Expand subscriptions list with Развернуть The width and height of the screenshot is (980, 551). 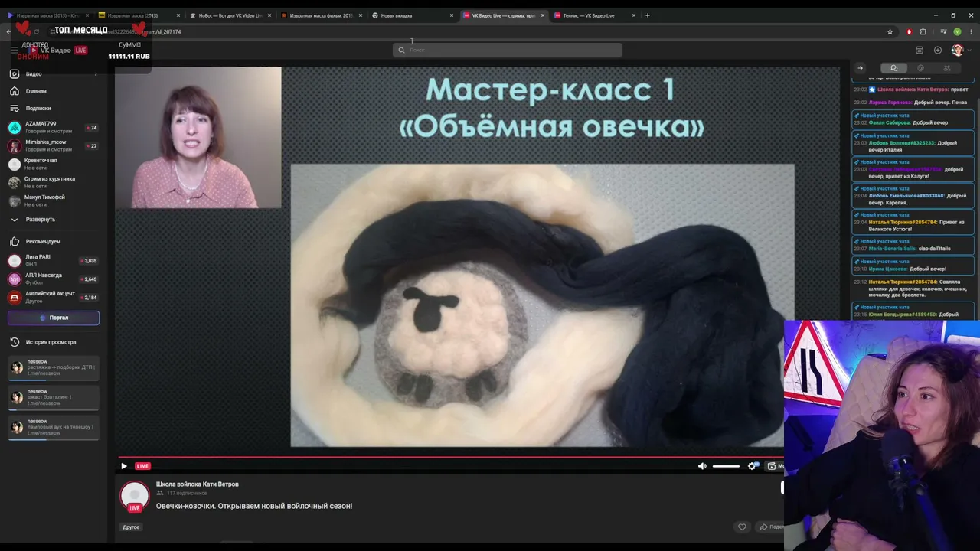pos(54,219)
